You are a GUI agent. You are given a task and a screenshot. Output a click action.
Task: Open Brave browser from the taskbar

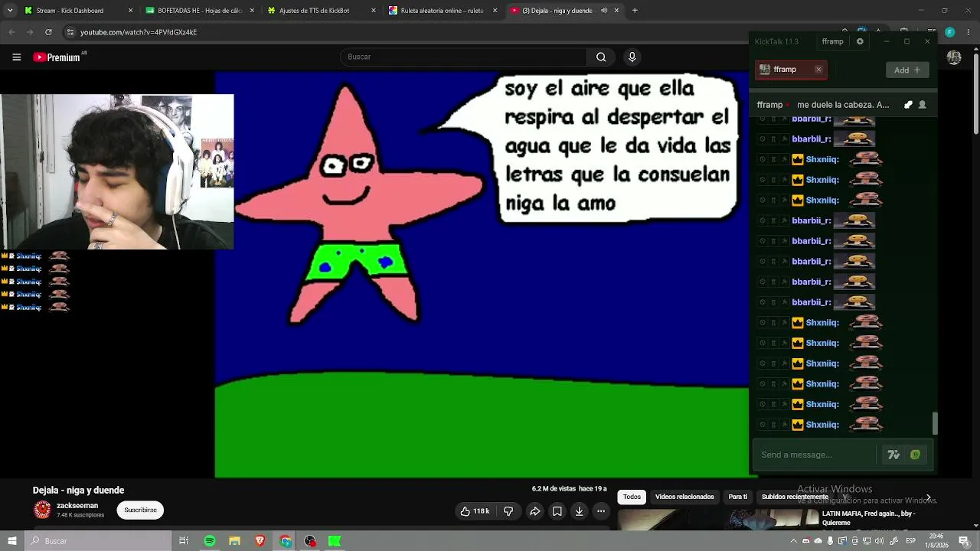[260, 541]
